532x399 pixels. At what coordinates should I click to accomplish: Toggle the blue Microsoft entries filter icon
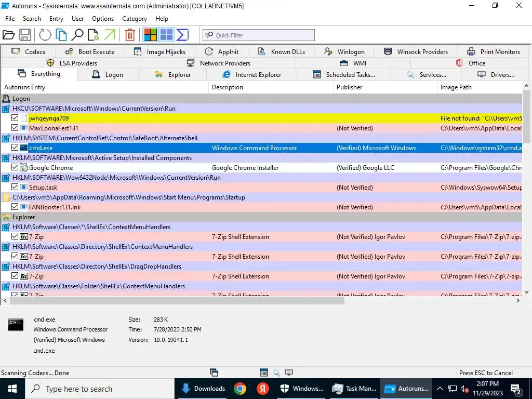[x=167, y=35]
